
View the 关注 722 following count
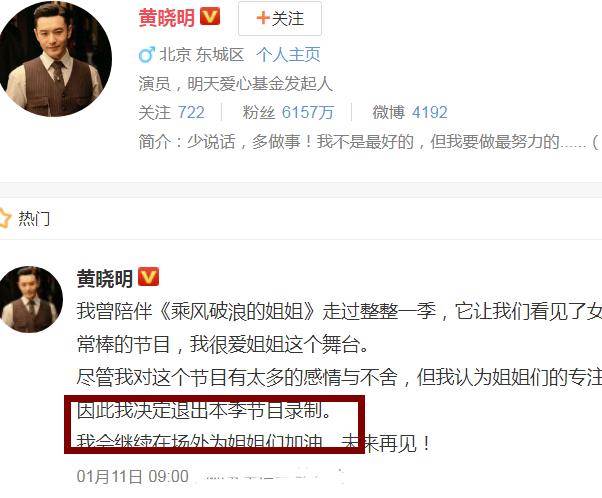(x=172, y=113)
